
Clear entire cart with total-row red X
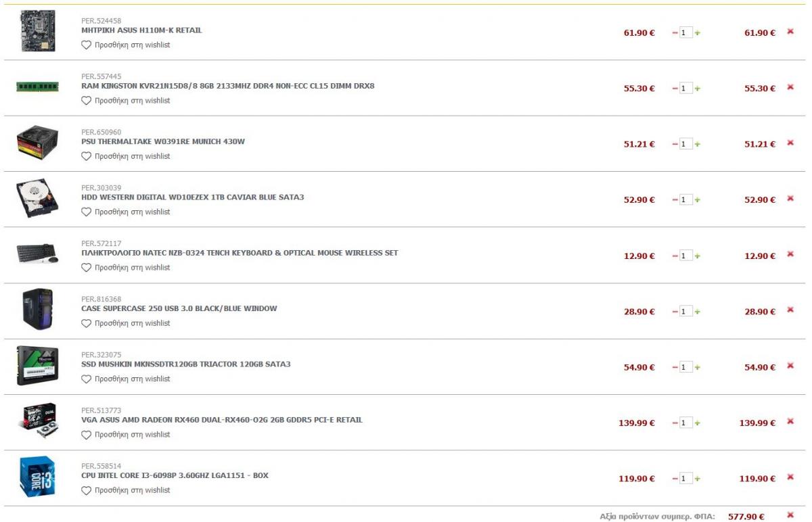click(x=790, y=515)
